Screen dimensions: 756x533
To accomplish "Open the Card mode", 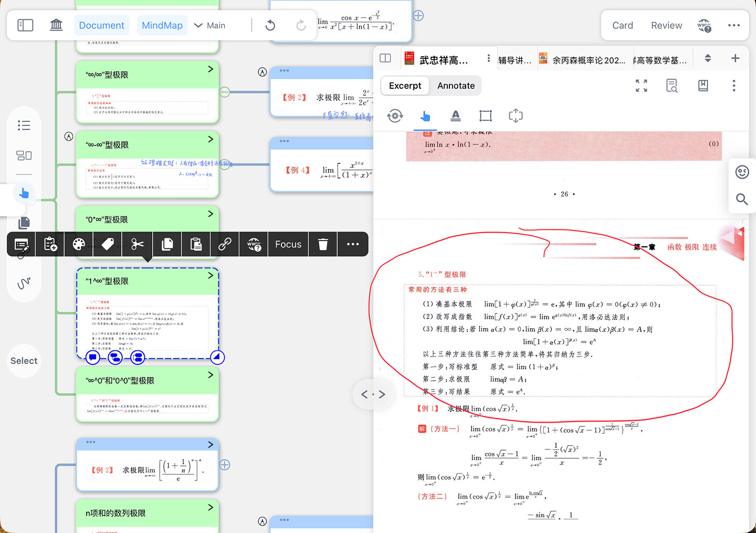I will [x=623, y=25].
